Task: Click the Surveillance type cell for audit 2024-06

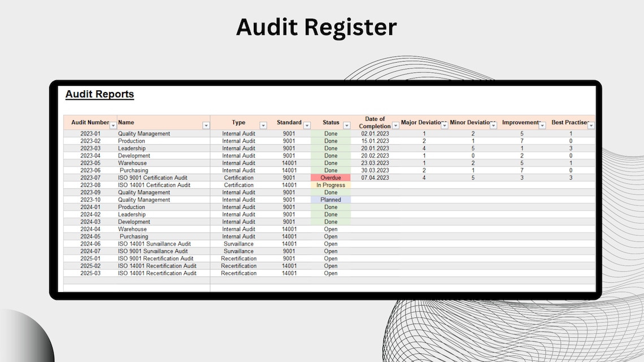Action: pos(238,243)
